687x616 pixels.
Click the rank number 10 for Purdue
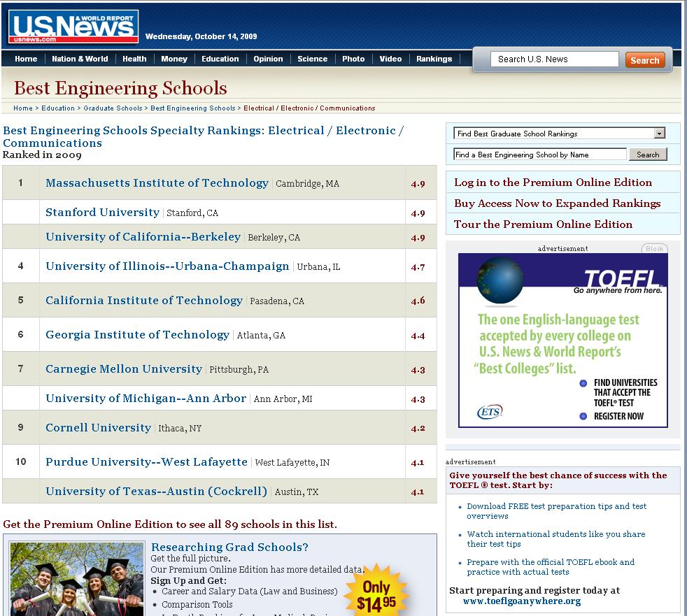20,461
